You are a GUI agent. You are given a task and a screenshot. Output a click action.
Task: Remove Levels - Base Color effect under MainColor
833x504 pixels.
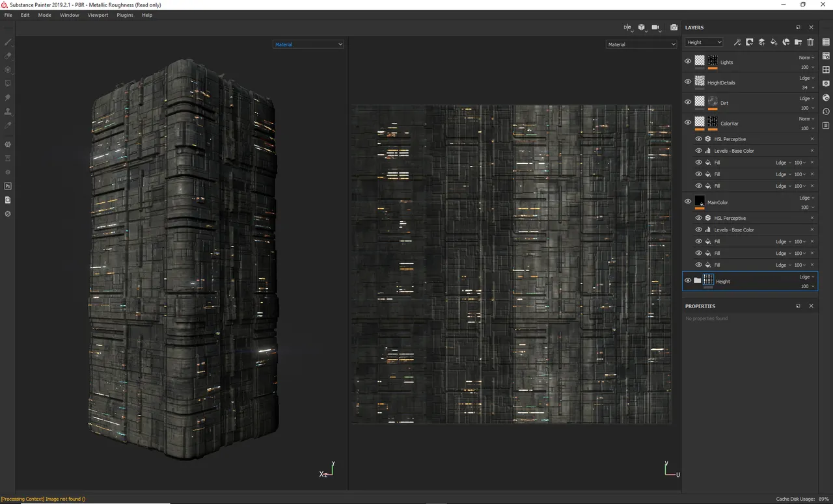pyautogui.click(x=812, y=230)
